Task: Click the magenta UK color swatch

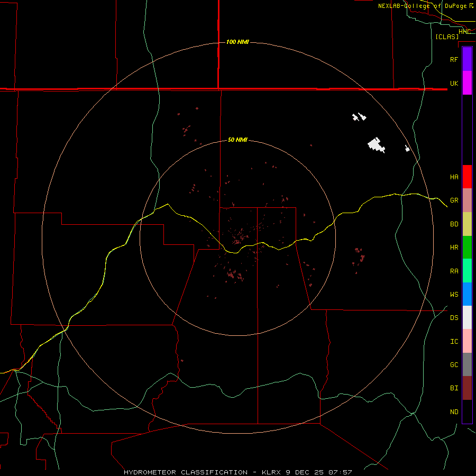Action: click(467, 83)
